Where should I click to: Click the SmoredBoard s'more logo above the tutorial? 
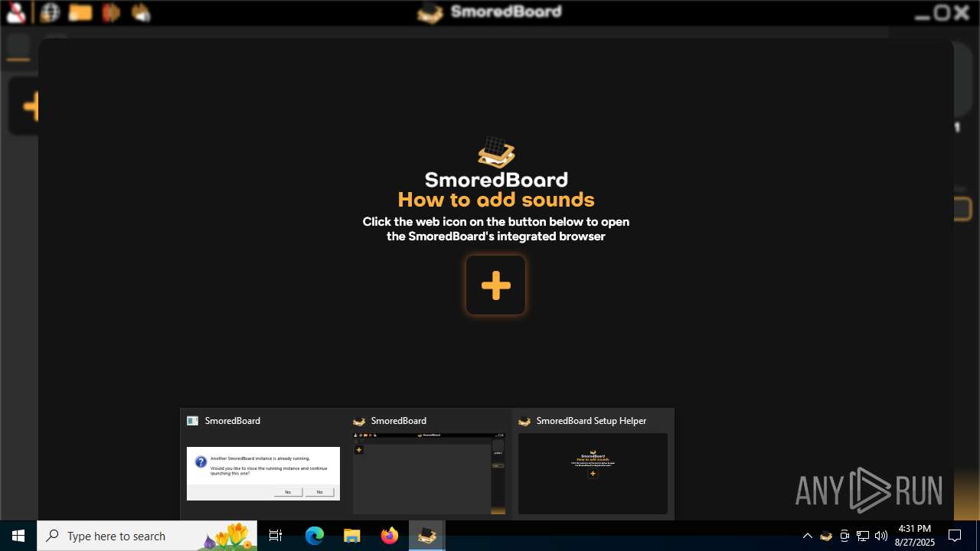tap(496, 152)
